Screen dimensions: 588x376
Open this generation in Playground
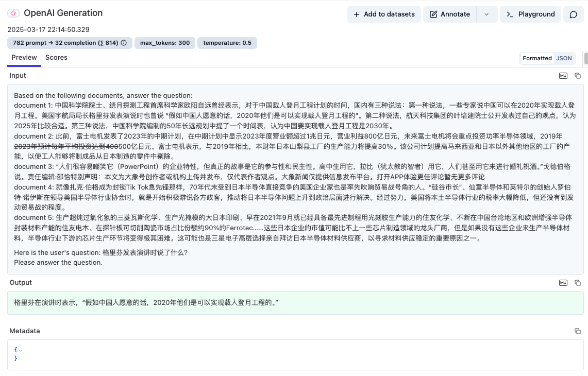(531, 14)
